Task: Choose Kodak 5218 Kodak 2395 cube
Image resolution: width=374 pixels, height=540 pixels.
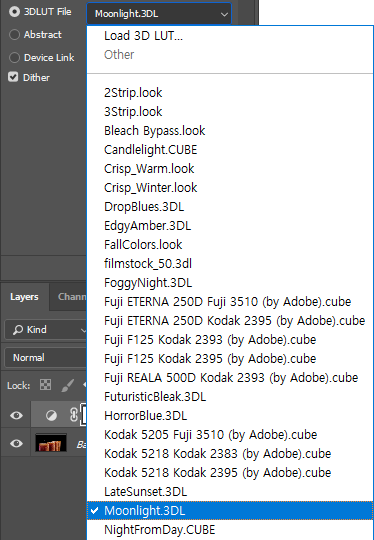Action: (x=230, y=472)
